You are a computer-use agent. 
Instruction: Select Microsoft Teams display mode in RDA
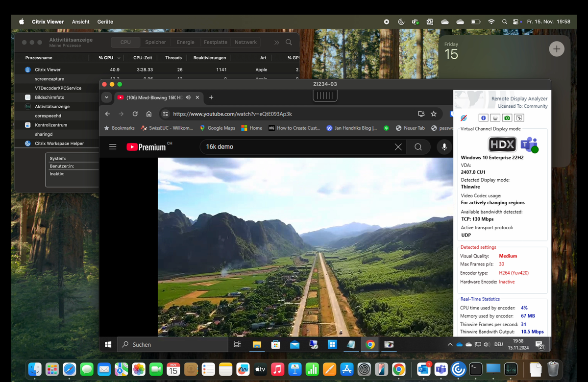click(529, 144)
